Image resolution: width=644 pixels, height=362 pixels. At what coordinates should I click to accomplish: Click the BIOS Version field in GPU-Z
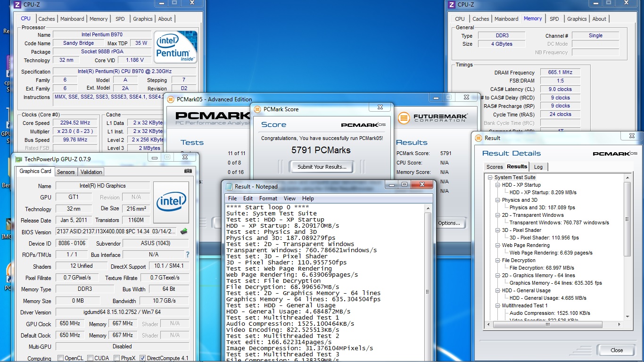[116, 232]
